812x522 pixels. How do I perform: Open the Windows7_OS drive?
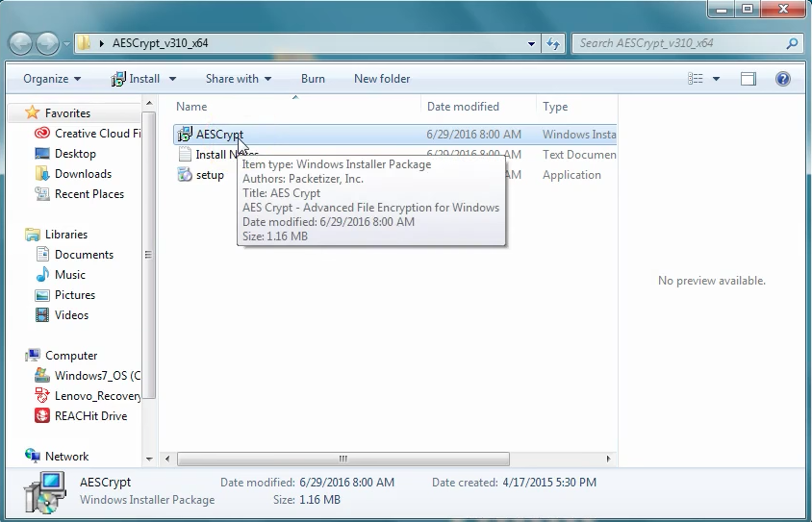pos(97,376)
